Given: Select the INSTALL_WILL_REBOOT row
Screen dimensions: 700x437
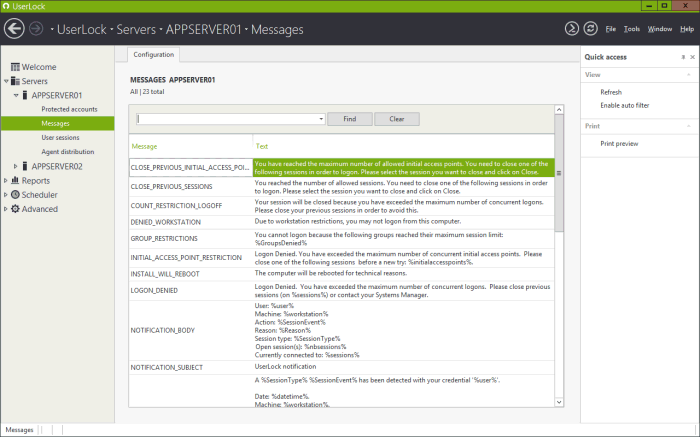Looking at the screenshot, I should (x=342, y=274).
